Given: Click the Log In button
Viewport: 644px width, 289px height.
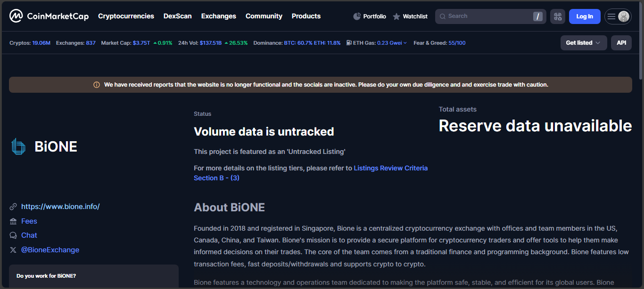Looking at the screenshot, I should (585, 16).
